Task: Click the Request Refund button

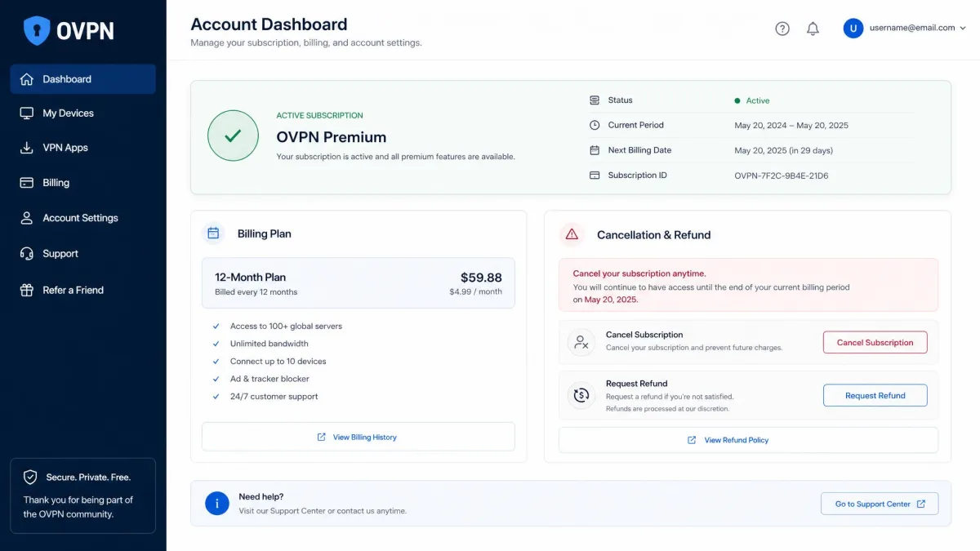Action: tap(875, 395)
